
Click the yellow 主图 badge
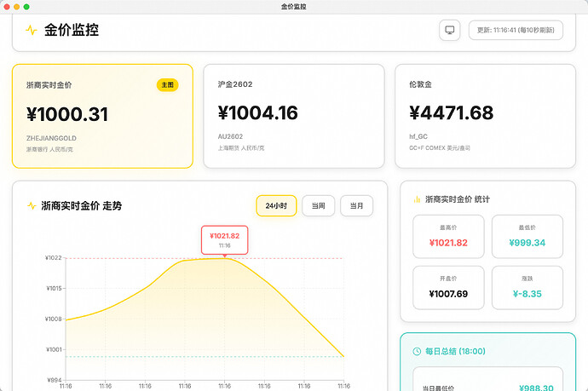168,85
